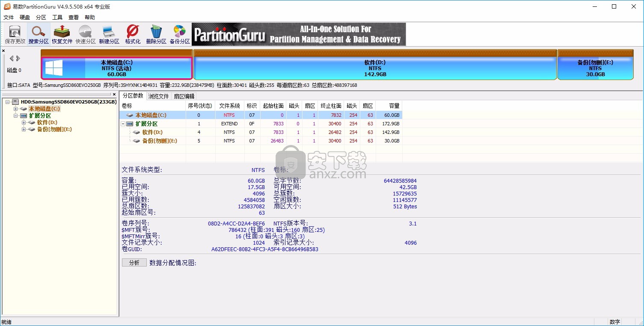The image size is (644, 326).
Task: Switch to the 分区参数 tab
Action: 133,96
